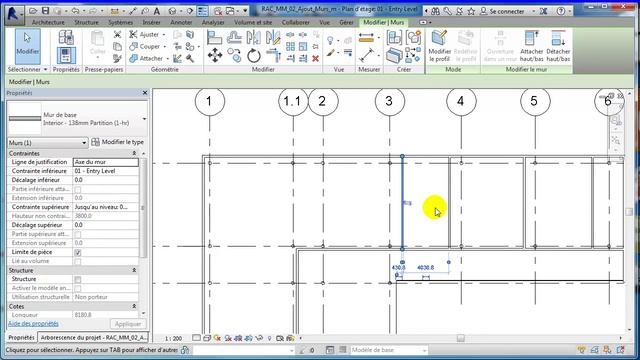The height and width of the screenshot is (360, 640).
Task: Switch to the Arborescence du projet tab
Action: [94, 338]
